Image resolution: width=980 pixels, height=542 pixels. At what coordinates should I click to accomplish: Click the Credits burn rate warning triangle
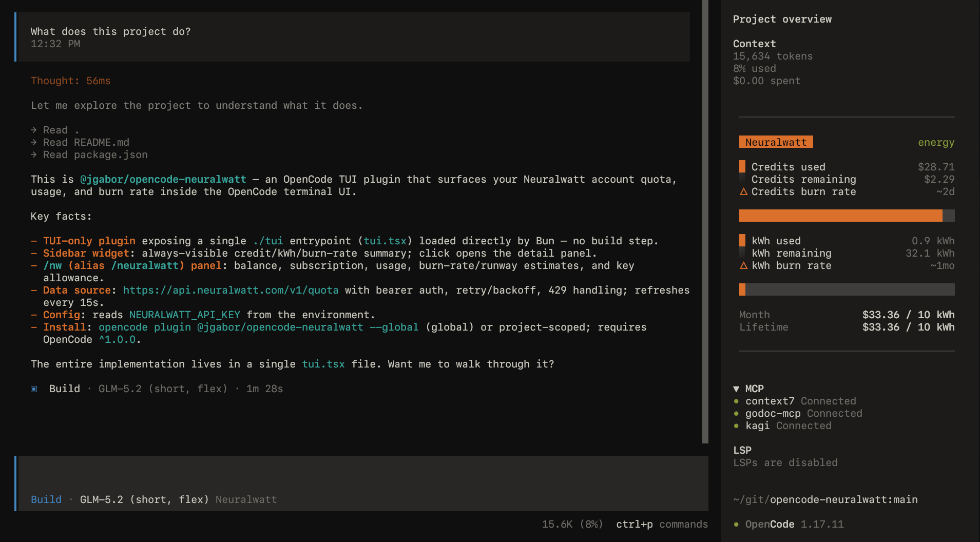coord(743,192)
